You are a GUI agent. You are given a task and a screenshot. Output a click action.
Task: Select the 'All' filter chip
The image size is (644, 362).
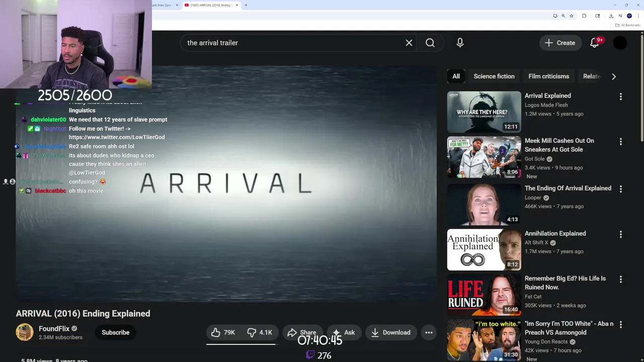[x=456, y=76]
